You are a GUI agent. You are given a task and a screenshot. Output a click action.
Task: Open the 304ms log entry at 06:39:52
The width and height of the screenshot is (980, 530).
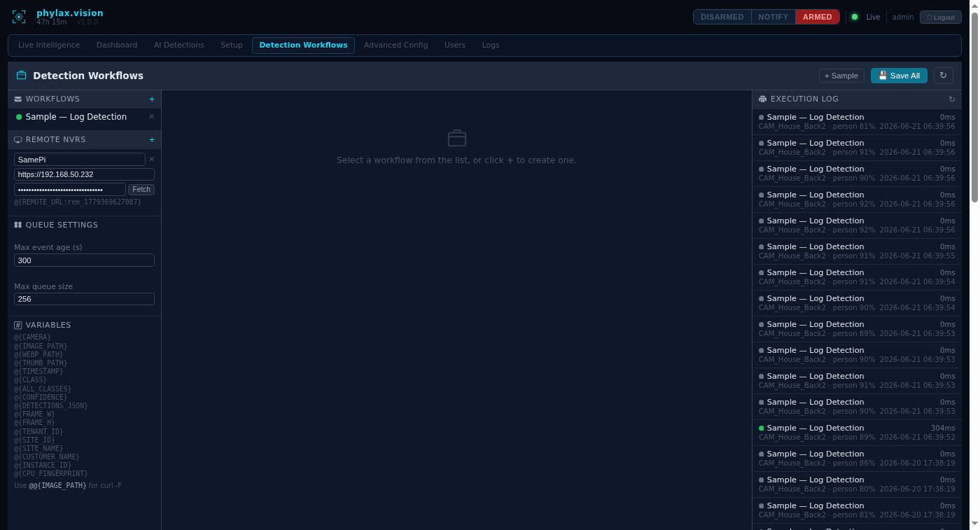click(857, 433)
